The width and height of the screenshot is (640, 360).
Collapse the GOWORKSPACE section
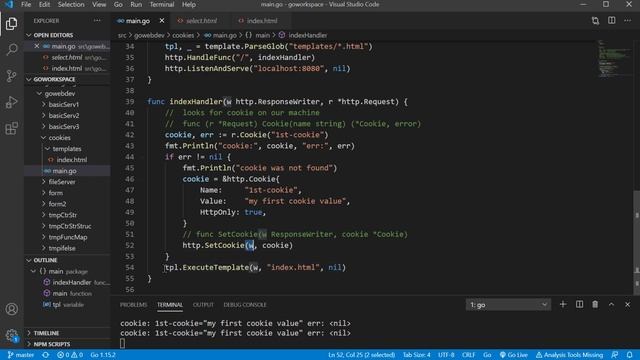pos(68,79)
